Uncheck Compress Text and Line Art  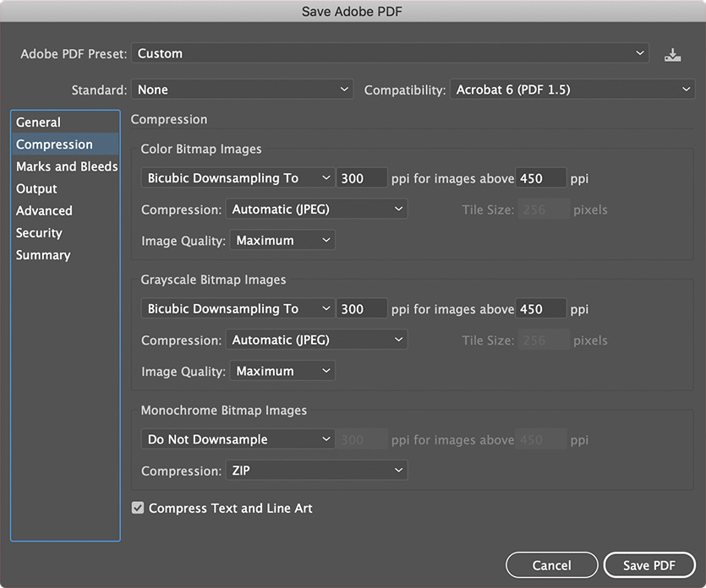tap(138, 509)
